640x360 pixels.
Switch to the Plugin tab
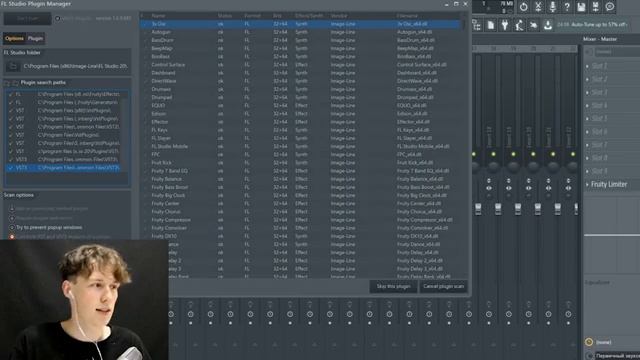[x=35, y=38]
